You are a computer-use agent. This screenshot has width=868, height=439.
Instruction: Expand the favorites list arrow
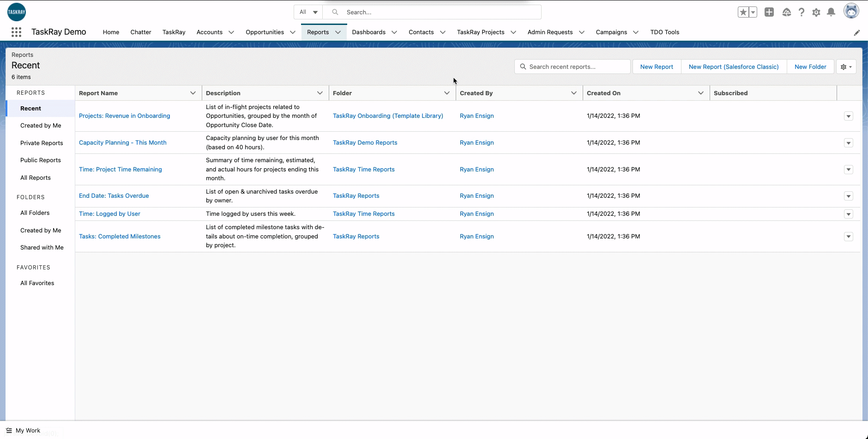coord(753,12)
